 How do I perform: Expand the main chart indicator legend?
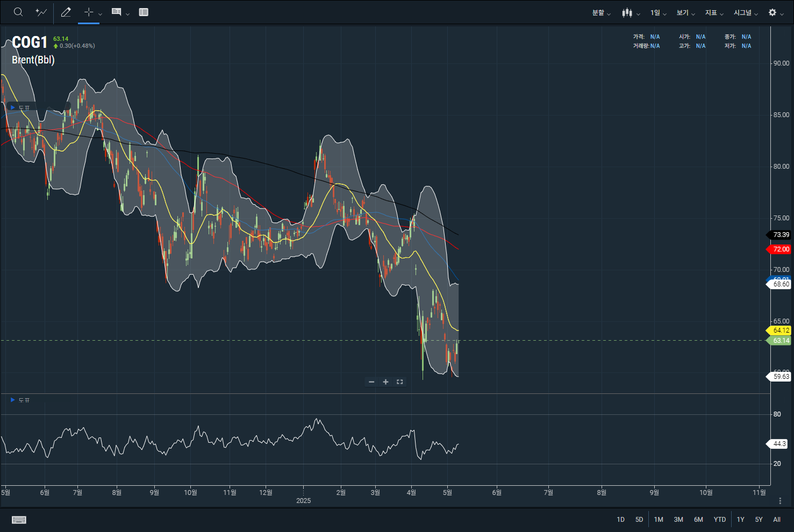13,107
